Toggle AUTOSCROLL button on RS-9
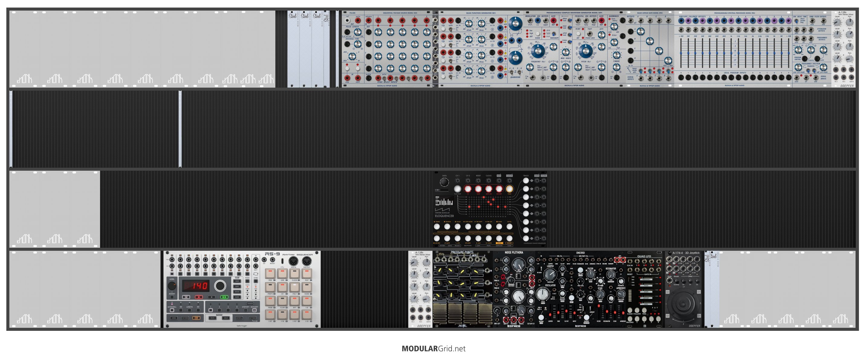The image size is (868, 355). (x=172, y=310)
